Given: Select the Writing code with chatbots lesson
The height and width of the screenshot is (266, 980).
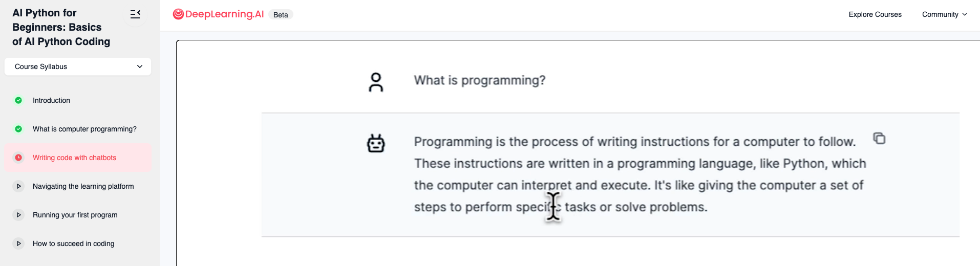Looking at the screenshot, I should tap(74, 158).
